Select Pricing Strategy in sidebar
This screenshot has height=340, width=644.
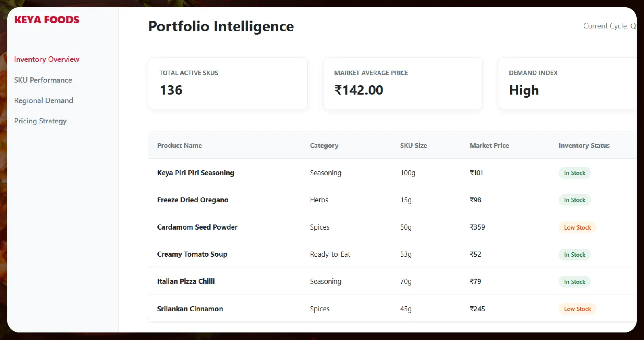[40, 121]
